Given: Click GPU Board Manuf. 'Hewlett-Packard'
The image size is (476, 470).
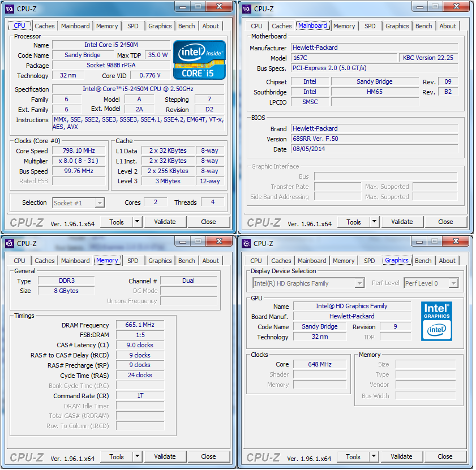Looking at the screenshot, I should click(352, 316).
